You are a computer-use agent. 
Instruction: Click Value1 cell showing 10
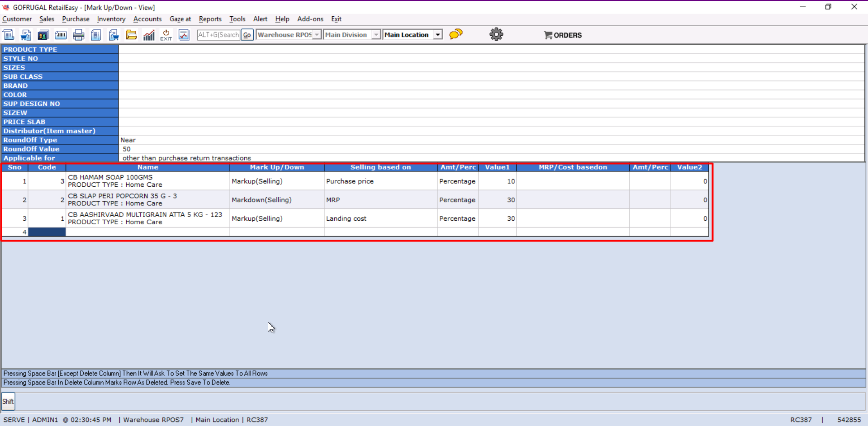(498, 181)
